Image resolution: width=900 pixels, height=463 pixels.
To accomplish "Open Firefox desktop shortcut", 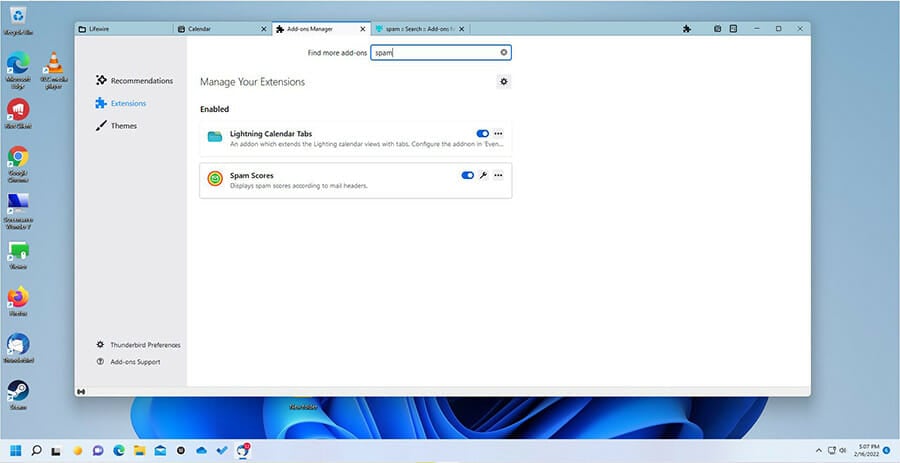I will (18, 301).
